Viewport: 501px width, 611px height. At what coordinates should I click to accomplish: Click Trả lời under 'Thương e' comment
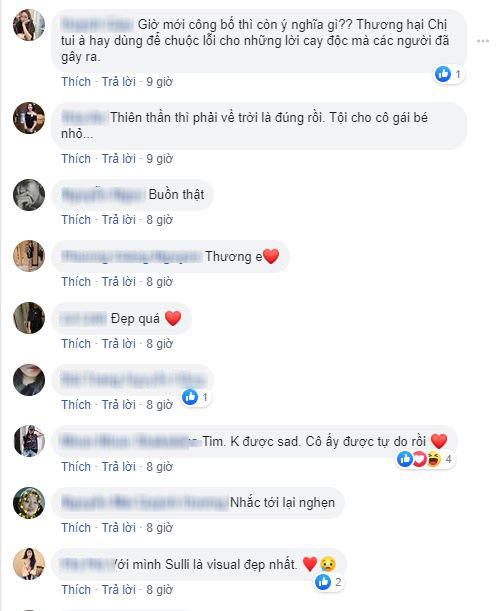click(x=119, y=282)
